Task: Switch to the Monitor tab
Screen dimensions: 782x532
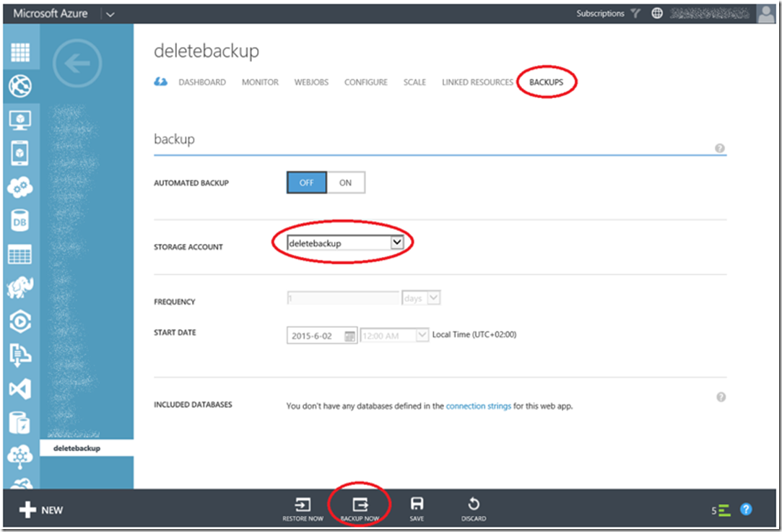Action: click(261, 82)
